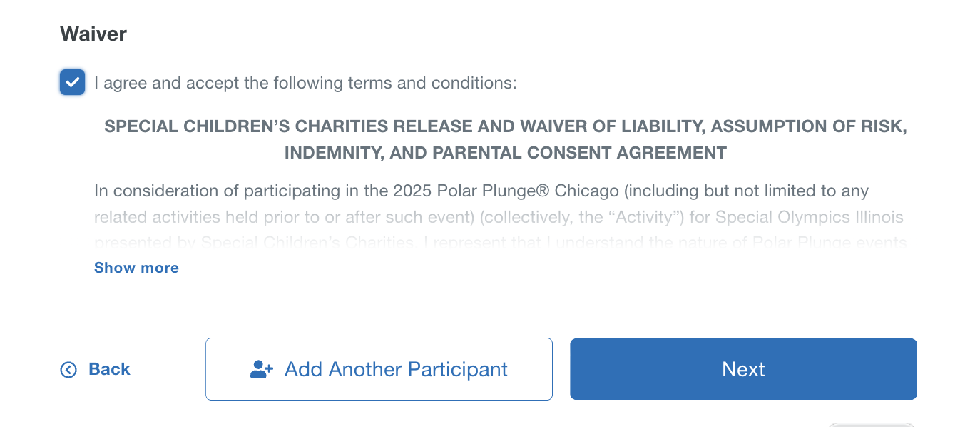
Task: Select the person-plus icon on Add Another Participant
Action: (260, 368)
